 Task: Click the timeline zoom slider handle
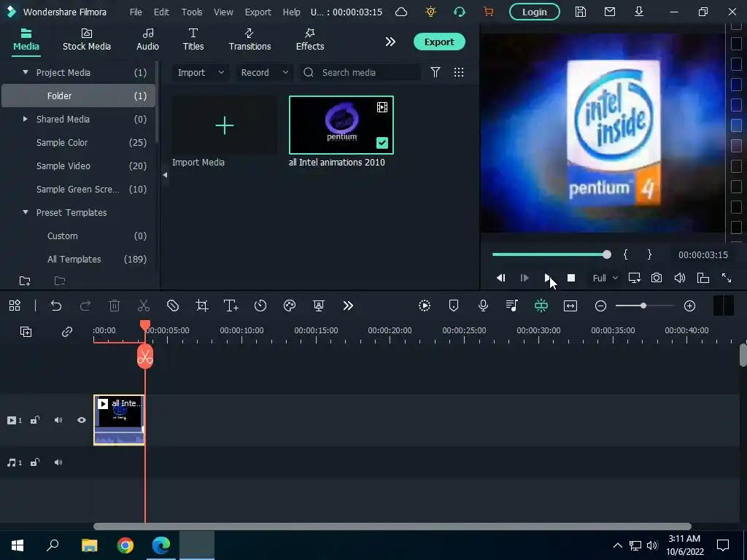pos(643,306)
